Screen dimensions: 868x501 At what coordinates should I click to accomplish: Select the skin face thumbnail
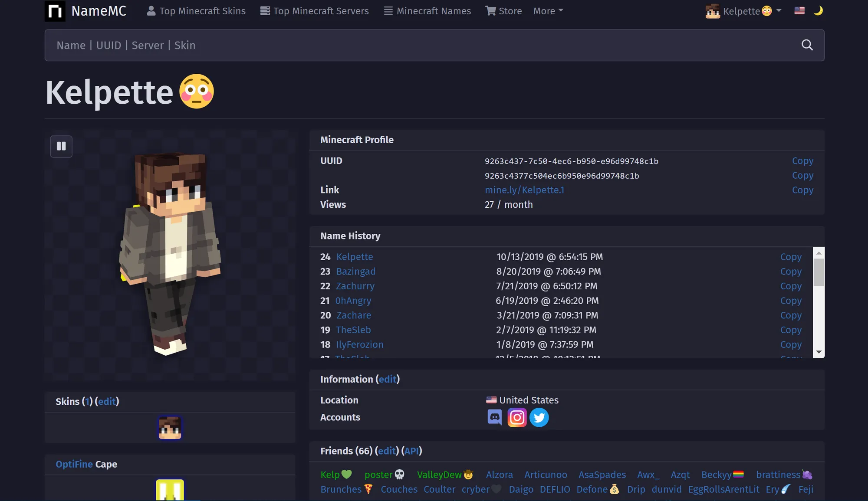[x=170, y=428]
